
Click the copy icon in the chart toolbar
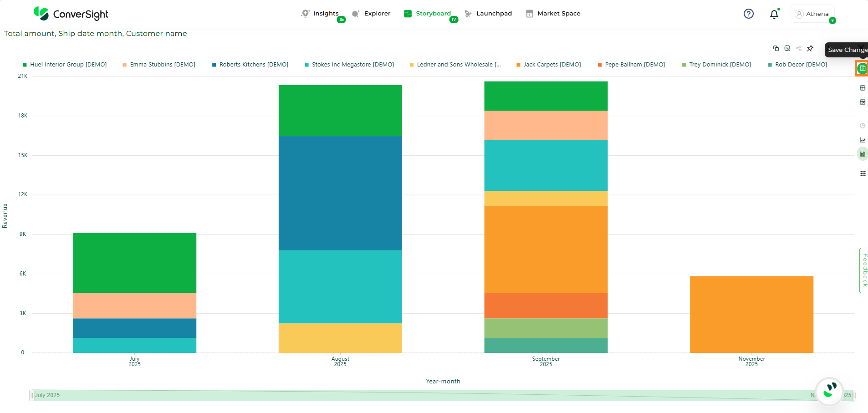coord(776,48)
